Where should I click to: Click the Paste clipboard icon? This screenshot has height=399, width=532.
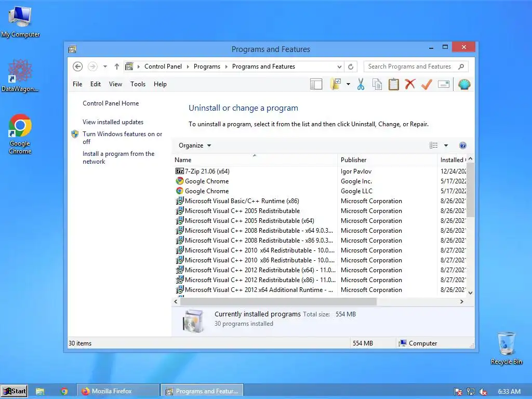tap(394, 84)
